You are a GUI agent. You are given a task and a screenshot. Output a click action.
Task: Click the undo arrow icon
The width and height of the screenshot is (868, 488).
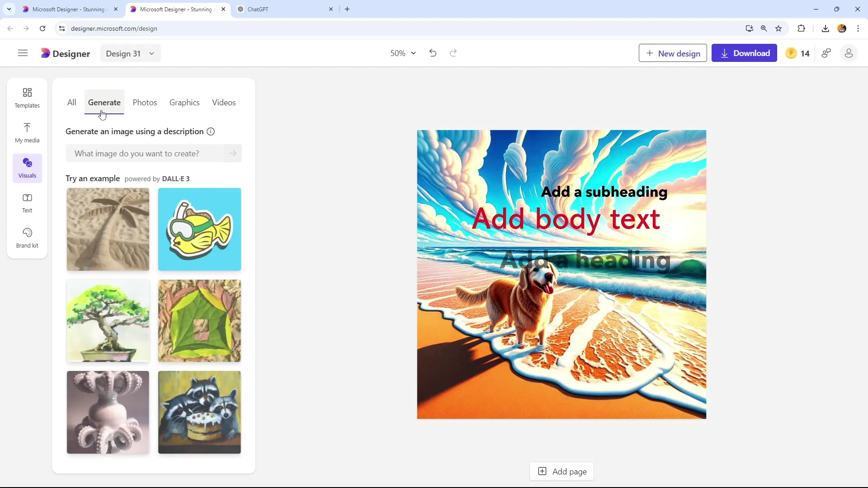(x=434, y=53)
